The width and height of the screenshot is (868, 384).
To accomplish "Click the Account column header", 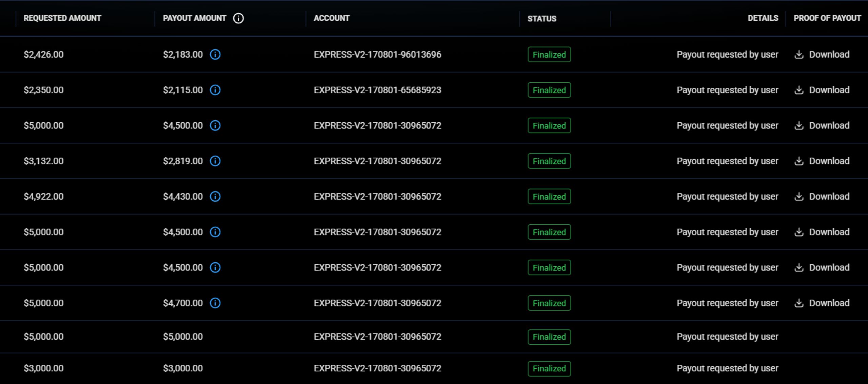I will click(332, 18).
